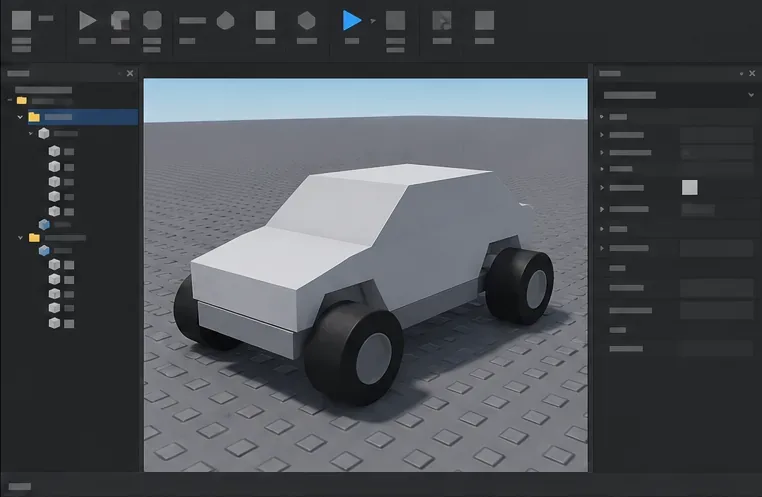The height and width of the screenshot is (497, 762).
Task: Open the dropdown chevron atop properties panel
Action: coord(751,95)
